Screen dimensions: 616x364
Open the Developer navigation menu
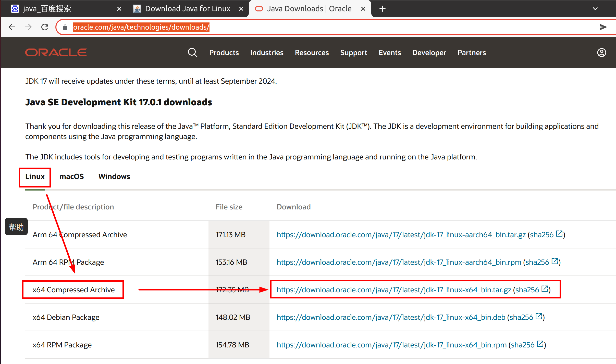429,53
